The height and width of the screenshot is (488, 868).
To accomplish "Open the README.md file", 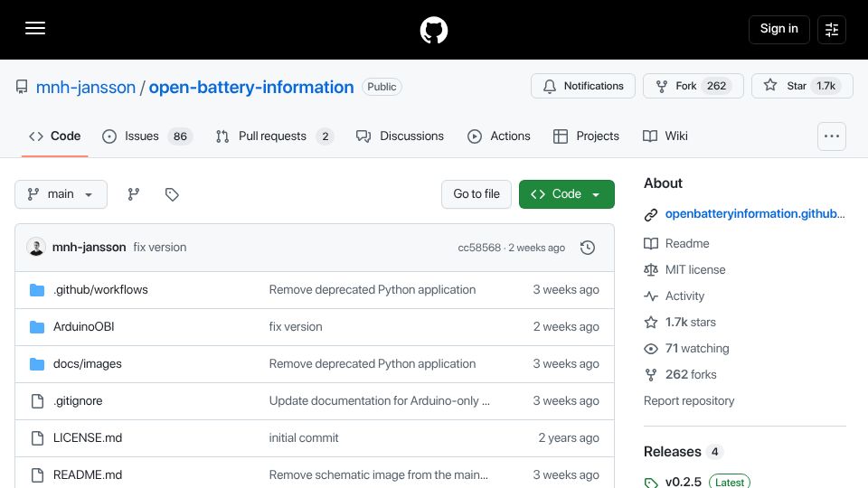I will coord(88,474).
